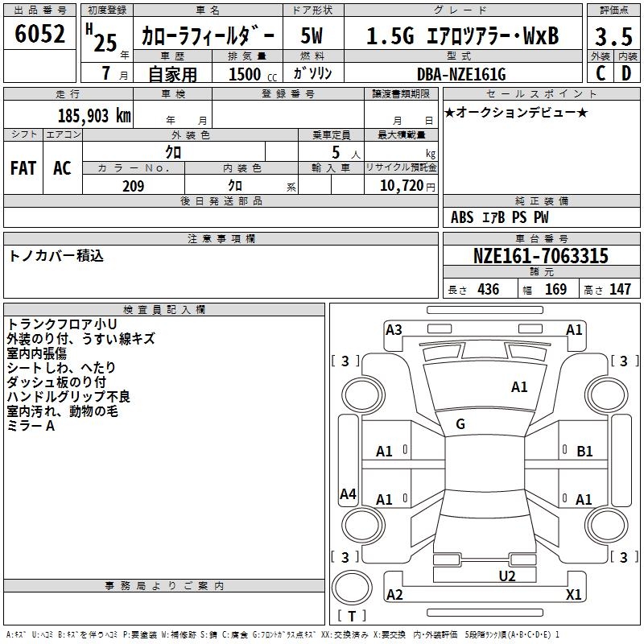The width and height of the screenshot is (644, 644).
Task: Click the DBA-NZE161G model code
Action: (x=461, y=75)
